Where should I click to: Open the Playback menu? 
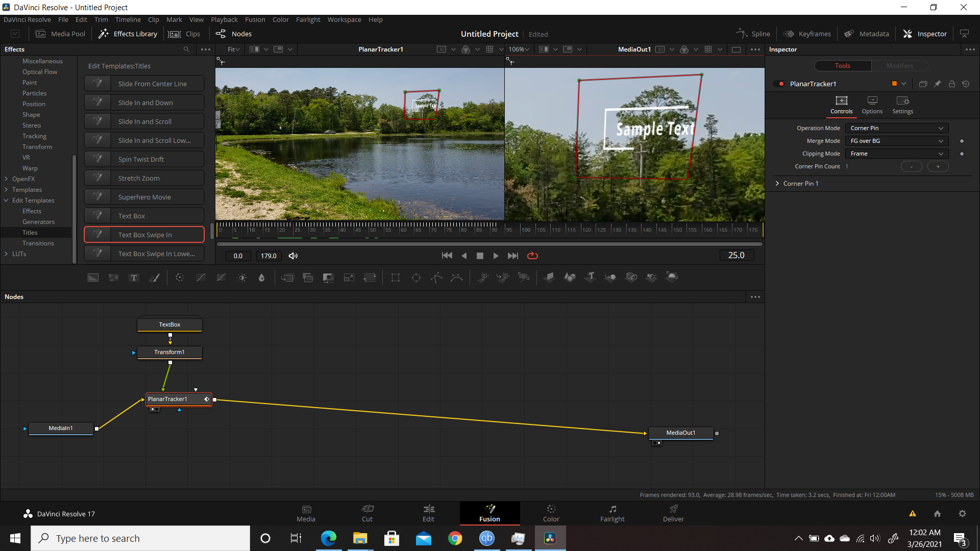[x=224, y=20]
